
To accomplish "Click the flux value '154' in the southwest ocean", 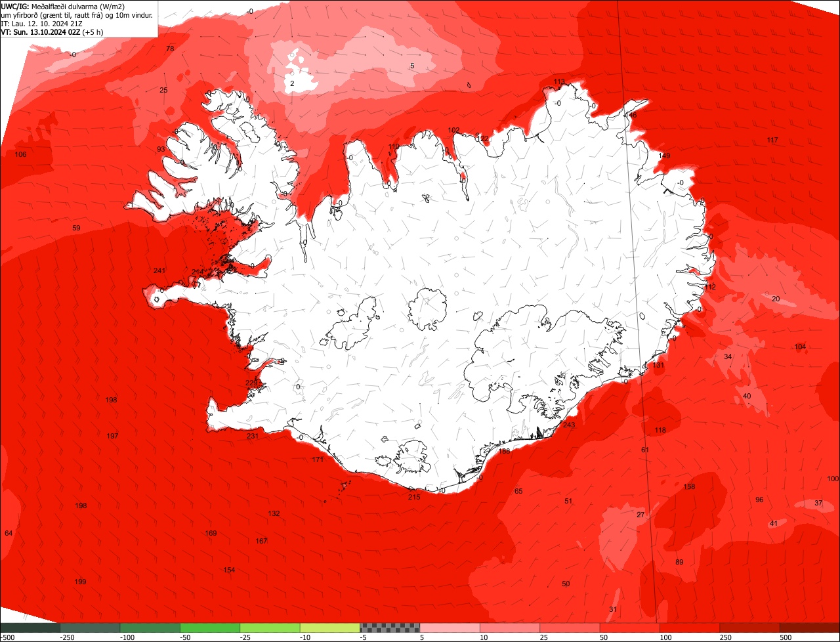I will click(x=229, y=570).
